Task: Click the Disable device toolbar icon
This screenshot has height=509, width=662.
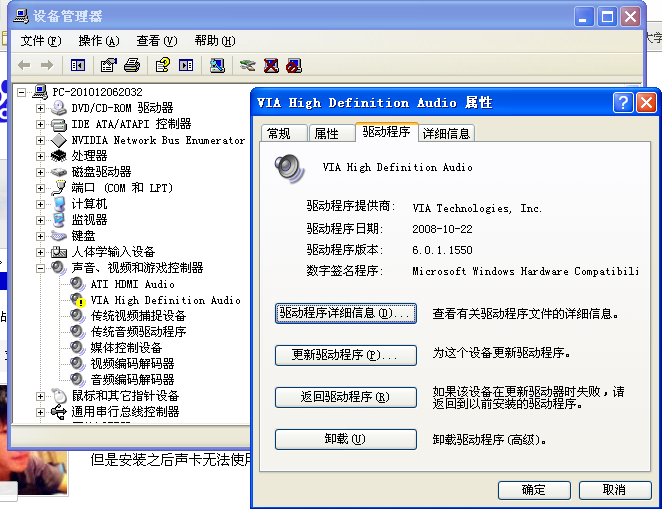Action: tap(294, 65)
